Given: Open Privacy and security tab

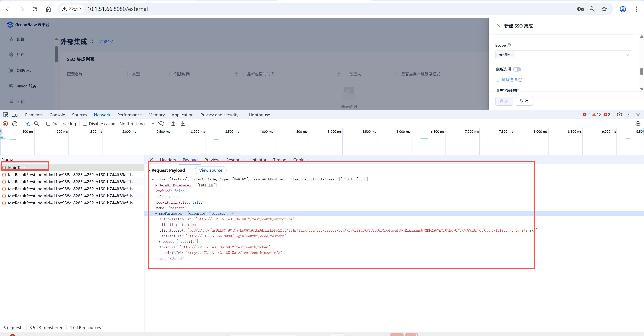Looking at the screenshot, I should [x=219, y=115].
